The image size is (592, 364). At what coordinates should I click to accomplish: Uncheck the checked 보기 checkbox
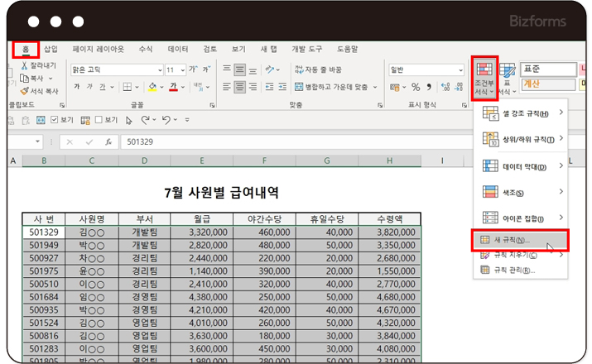coord(55,120)
